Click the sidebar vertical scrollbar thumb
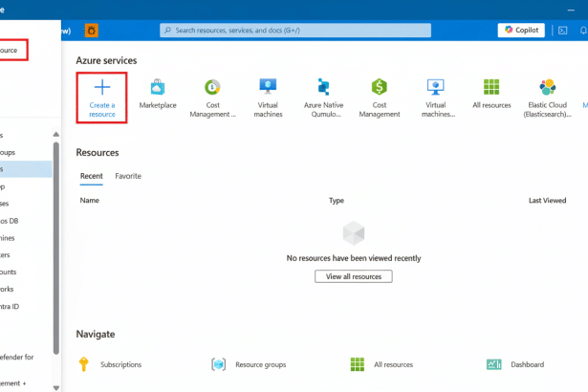 coord(55,248)
